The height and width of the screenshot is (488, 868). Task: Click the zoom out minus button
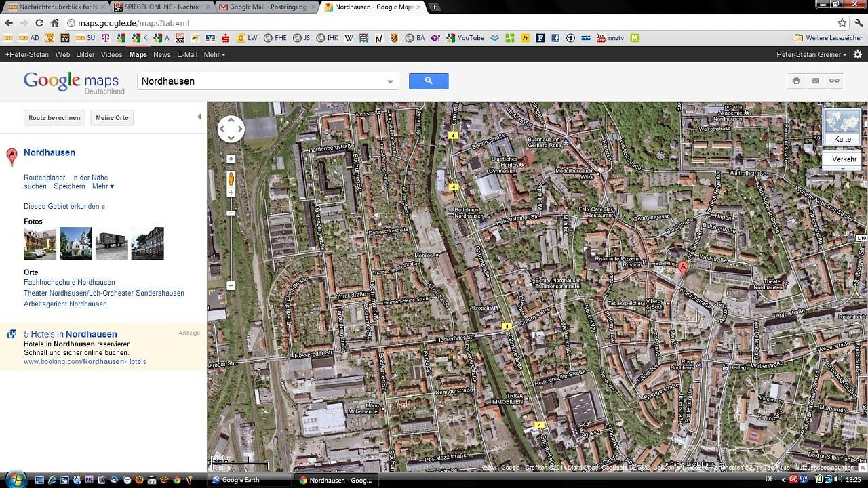click(231, 285)
